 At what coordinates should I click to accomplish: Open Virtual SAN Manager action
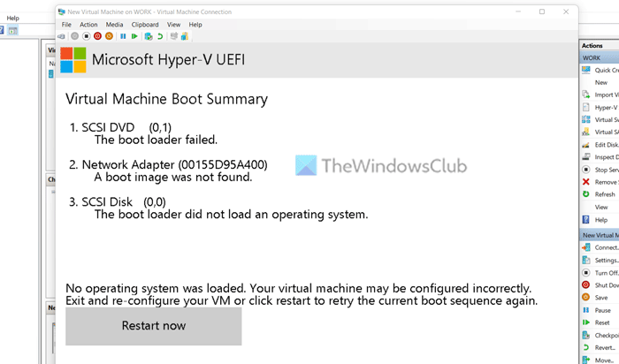pyautogui.click(x=600, y=133)
